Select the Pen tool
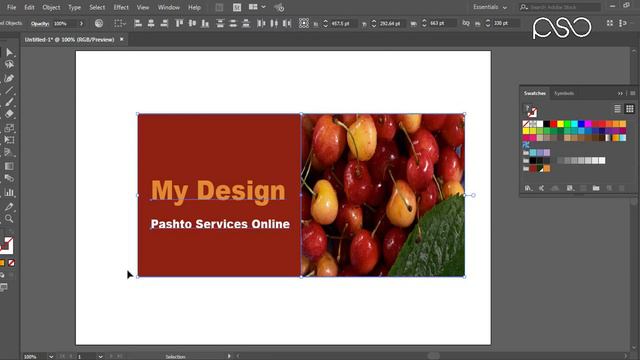This screenshot has height=360, width=640. 9,78
